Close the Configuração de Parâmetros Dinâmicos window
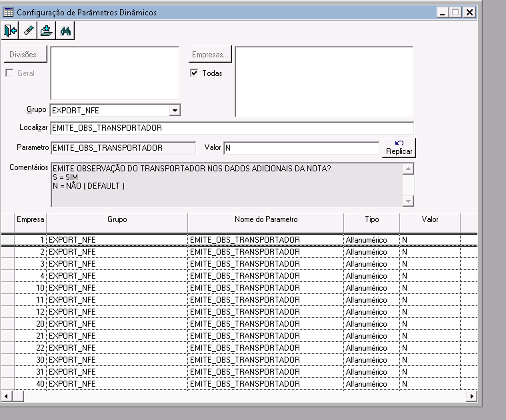506x420 pixels. pyautogui.click(x=469, y=12)
